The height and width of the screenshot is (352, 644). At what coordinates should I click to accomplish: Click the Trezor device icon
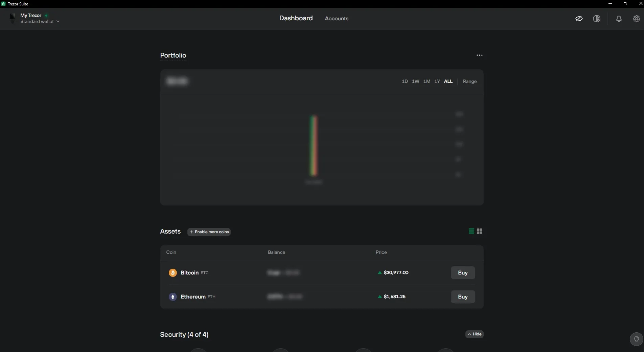(x=13, y=18)
